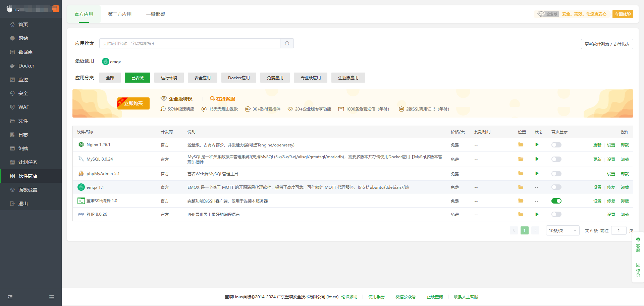
Task: Open the emqx folder icon
Action: [x=521, y=187]
